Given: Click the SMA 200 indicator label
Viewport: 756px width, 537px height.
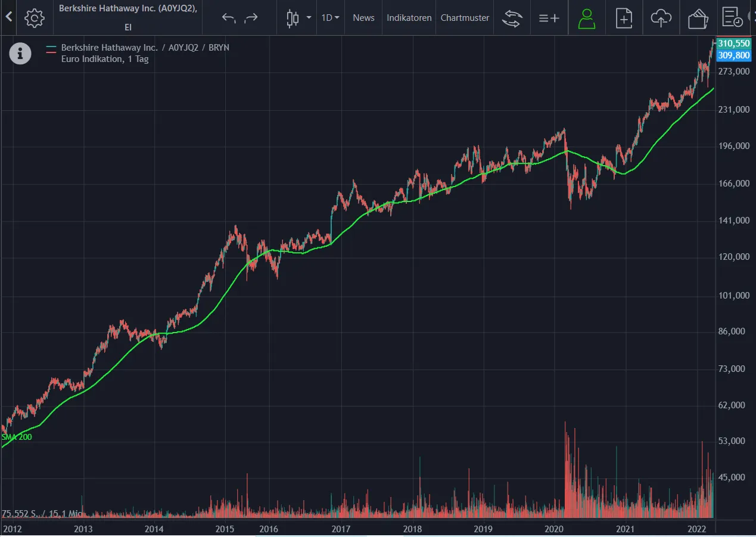Looking at the screenshot, I should coord(17,437).
